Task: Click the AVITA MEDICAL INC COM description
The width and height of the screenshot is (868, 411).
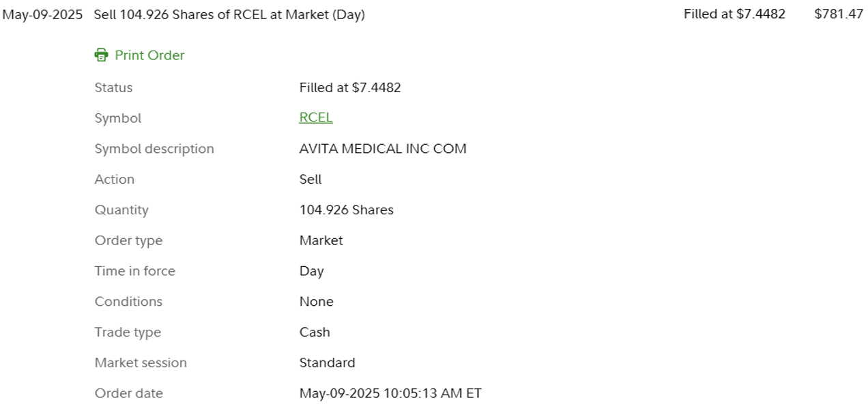Action: click(x=382, y=149)
